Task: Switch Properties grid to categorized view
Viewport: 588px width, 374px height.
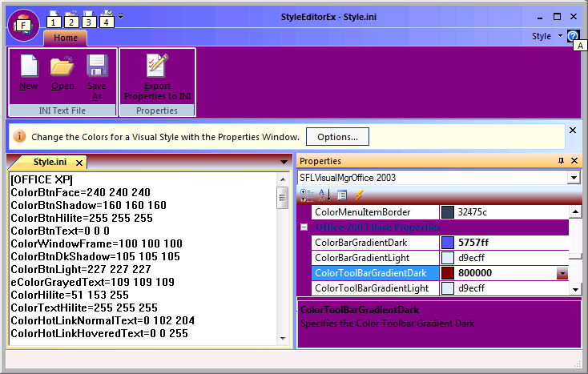Action: point(308,195)
